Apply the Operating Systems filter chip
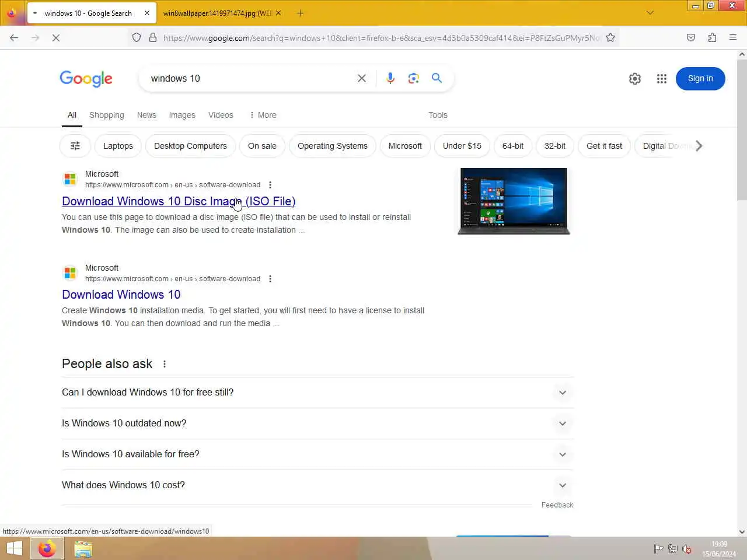The height and width of the screenshot is (560, 747). pos(333,146)
